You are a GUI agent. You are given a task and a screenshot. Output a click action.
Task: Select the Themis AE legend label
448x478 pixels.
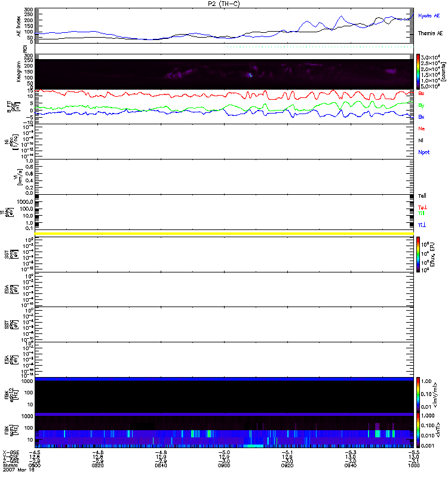click(x=429, y=34)
